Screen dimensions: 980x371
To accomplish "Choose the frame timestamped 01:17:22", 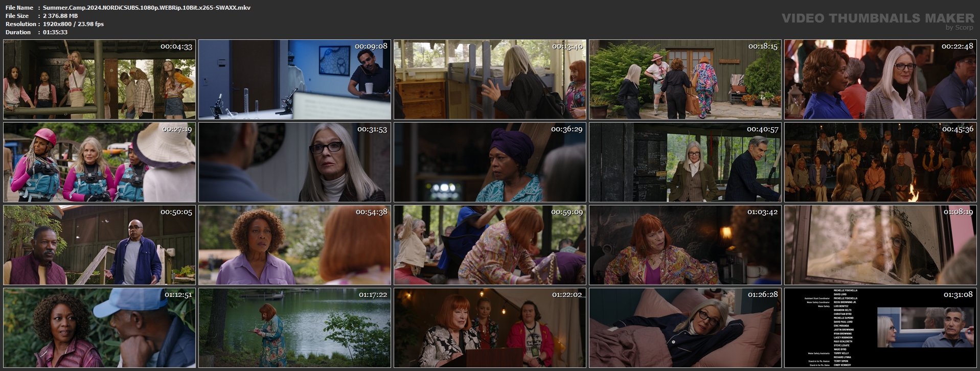I will coord(294,328).
